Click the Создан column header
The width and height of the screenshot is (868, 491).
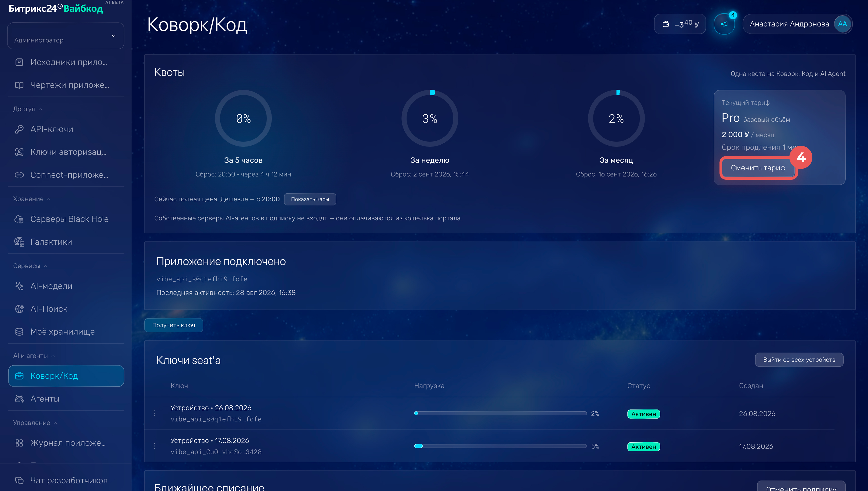pos(751,386)
